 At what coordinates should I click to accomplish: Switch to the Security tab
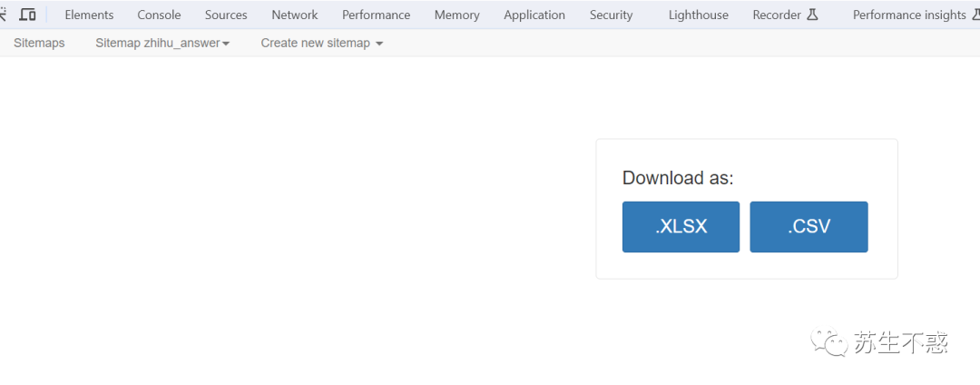pyautogui.click(x=612, y=15)
